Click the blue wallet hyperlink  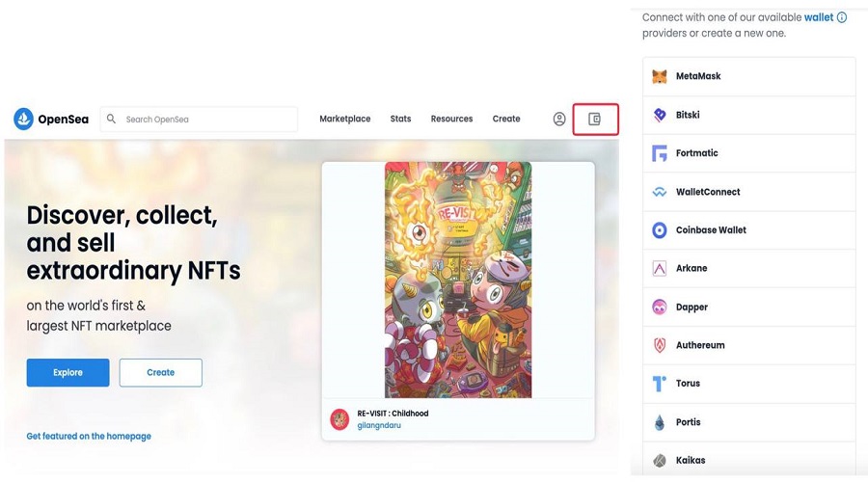[819, 17]
